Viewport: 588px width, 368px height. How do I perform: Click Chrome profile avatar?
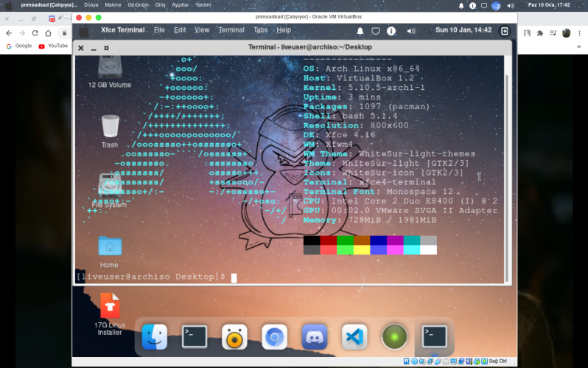click(566, 33)
